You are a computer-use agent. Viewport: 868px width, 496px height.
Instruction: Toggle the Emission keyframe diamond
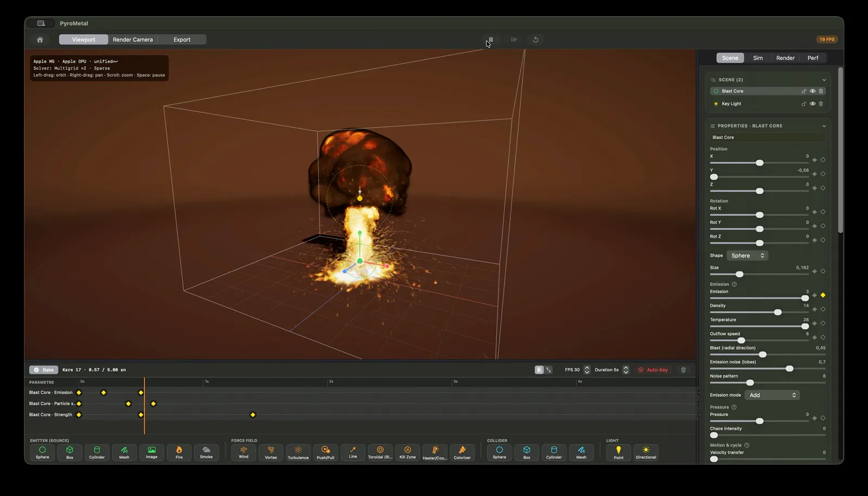pos(823,295)
